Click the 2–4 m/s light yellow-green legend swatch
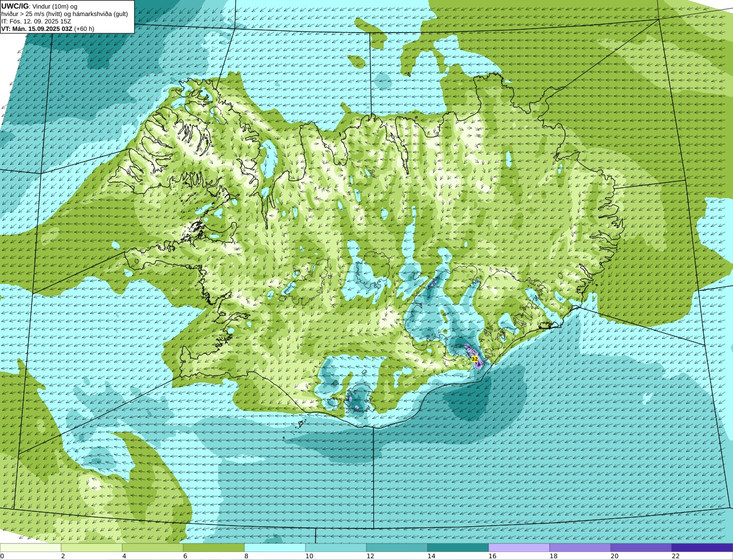Image resolution: width=733 pixels, height=560 pixels. pyautogui.click(x=92, y=547)
